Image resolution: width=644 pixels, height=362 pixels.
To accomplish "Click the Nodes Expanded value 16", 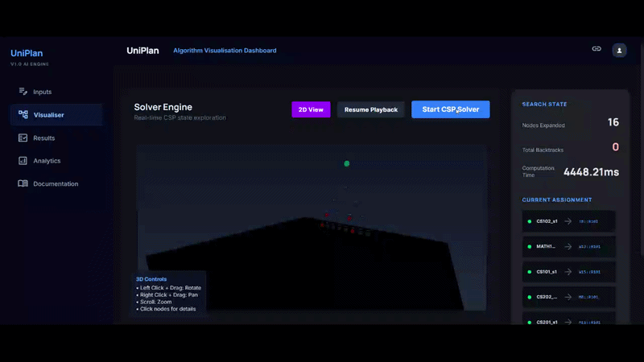I will coord(613,122).
